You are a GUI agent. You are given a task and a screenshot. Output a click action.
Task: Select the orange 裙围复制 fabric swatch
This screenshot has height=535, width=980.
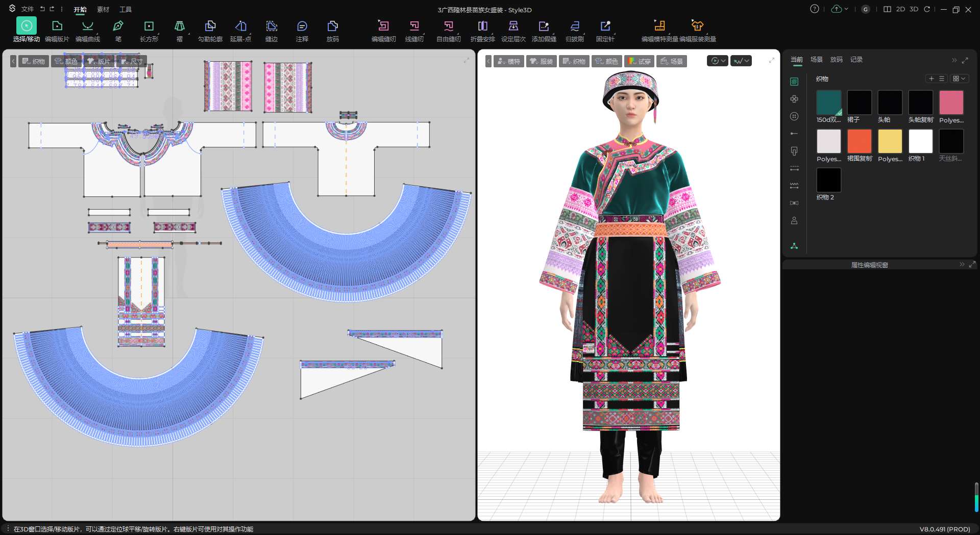[x=859, y=141]
